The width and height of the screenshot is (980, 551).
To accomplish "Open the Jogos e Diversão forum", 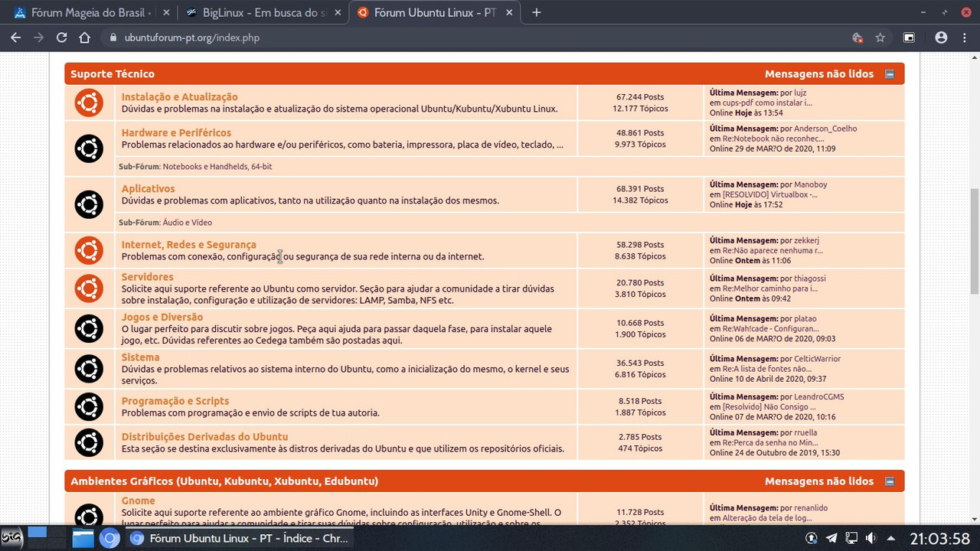I will tap(162, 318).
